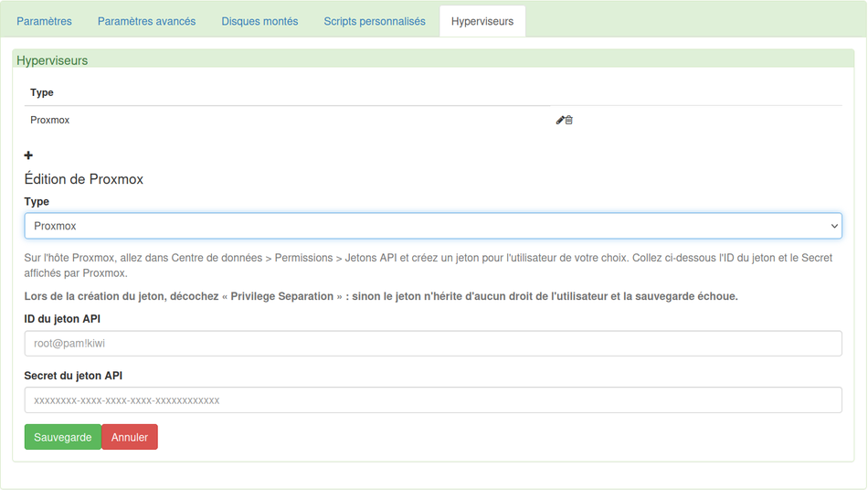Click the pencil edit icon for Proxmox

pyautogui.click(x=560, y=120)
